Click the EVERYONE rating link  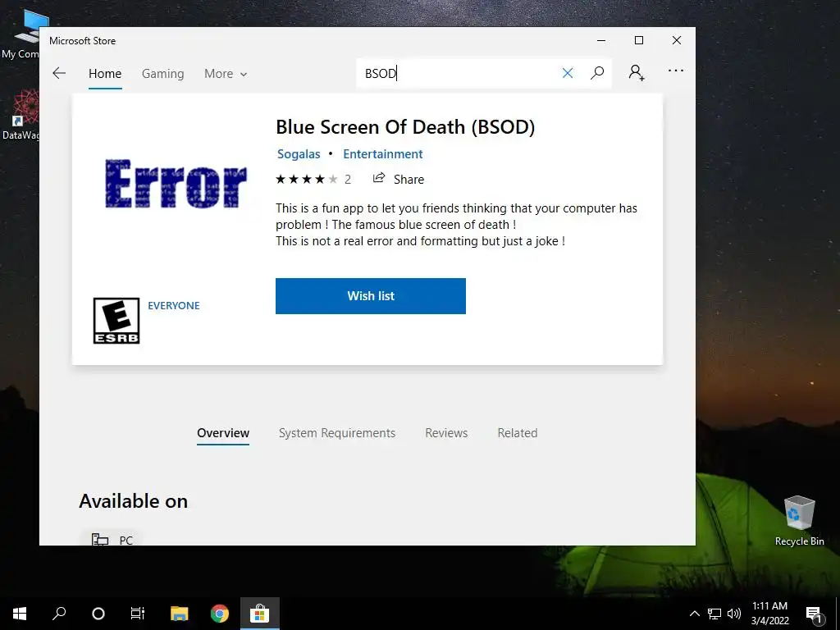point(174,305)
